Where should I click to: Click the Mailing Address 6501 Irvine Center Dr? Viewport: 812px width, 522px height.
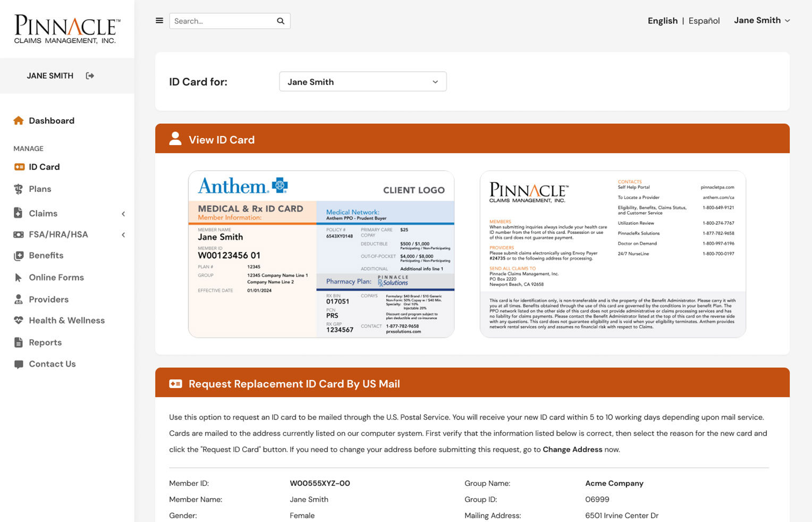[x=622, y=516]
